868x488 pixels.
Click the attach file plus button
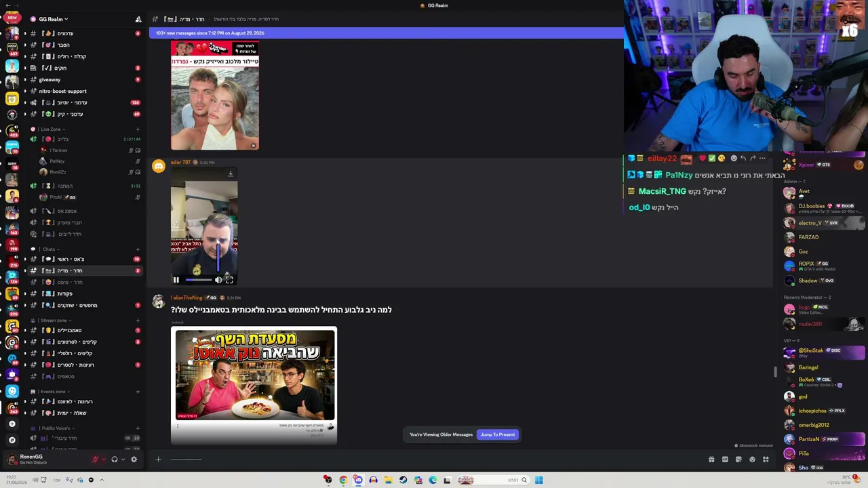(158, 460)
